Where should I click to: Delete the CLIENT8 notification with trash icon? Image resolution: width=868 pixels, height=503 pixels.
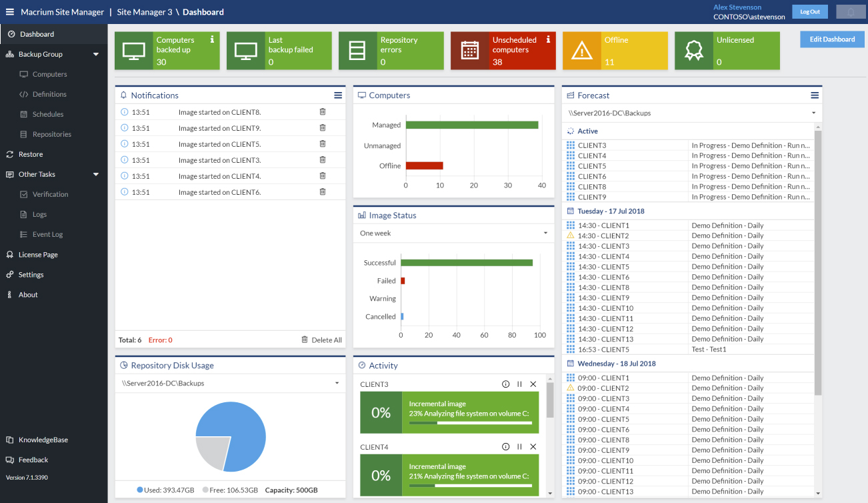(x=323, y=112)
